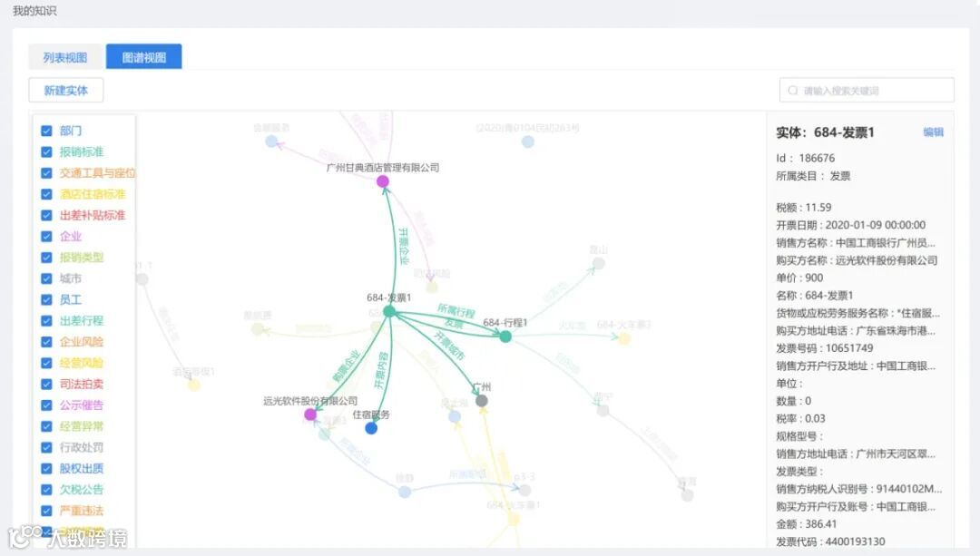This screenshot has width=980, height=556.
Task: Disable the 司法拍卖 category checkbox
Action: click(x=46, y=385)
